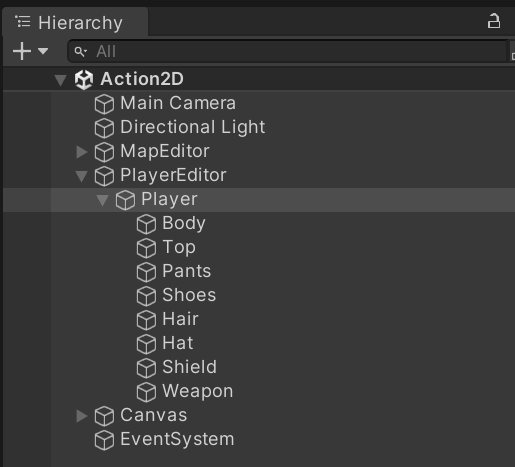Image resolution: width=515 pixels, height=467 pixels.
Task: Select the Shoes object
Action: (x=189, y=295)
